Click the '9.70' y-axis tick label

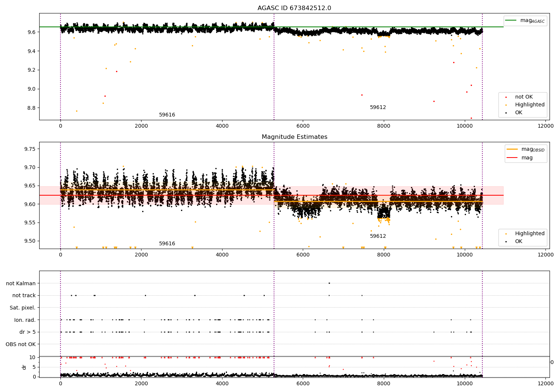coord(30,167)
